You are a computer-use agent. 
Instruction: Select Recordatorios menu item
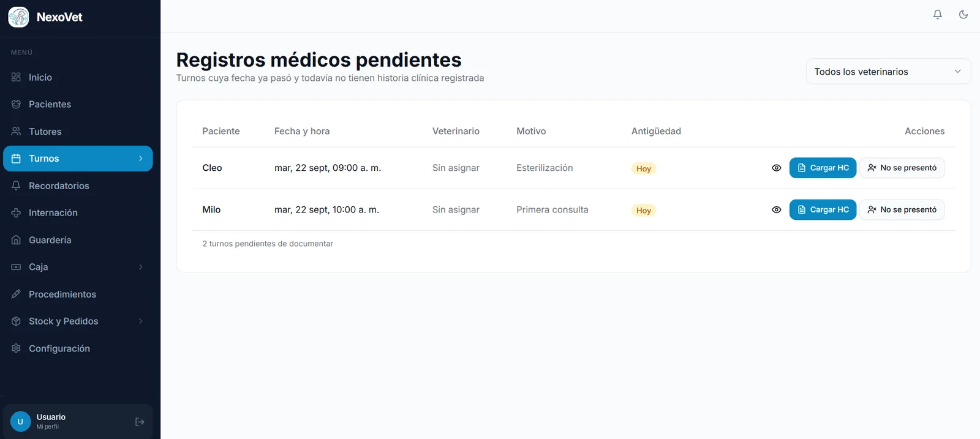[78, 186]
